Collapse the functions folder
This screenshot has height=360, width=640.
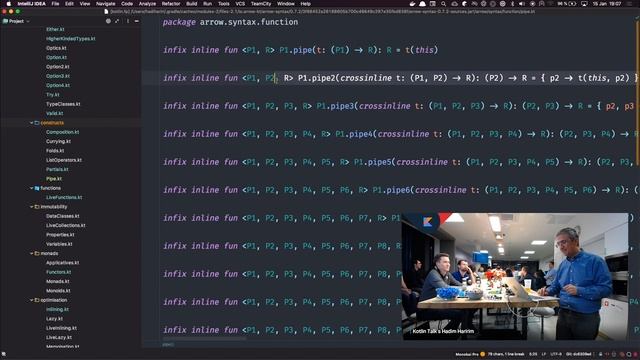(x=31, y=188)
